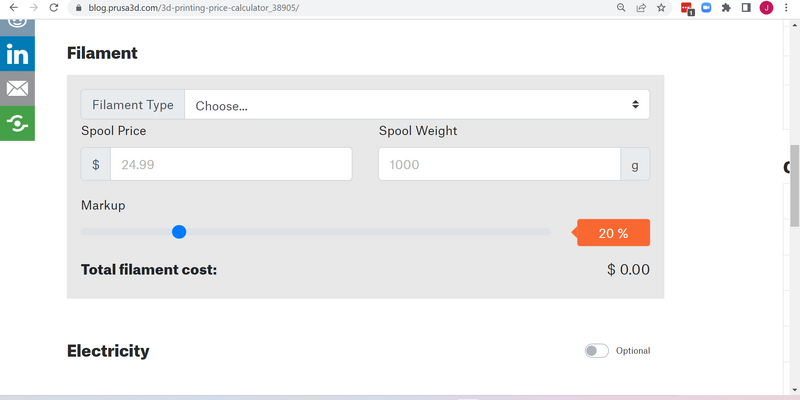This screenshot has width=800, height=400.
Task: Open the Chrome three-dot menu
Action: pyautogui.click(x=786, y=8)
